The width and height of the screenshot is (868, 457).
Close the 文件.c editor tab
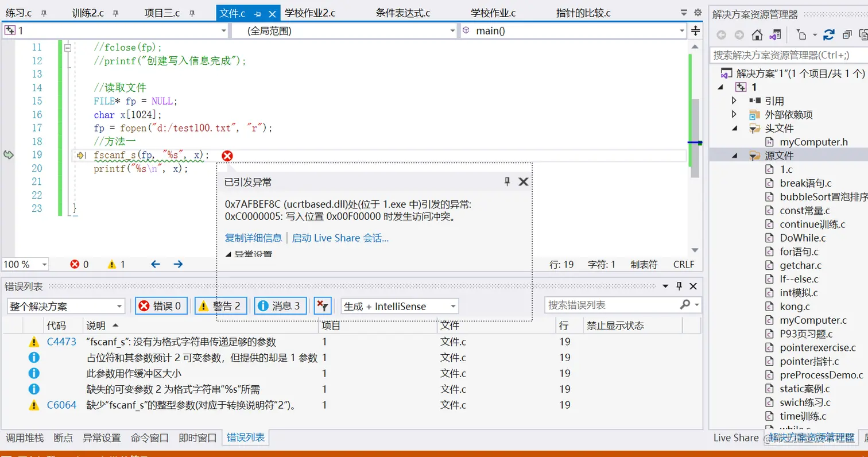coord(272,13)
